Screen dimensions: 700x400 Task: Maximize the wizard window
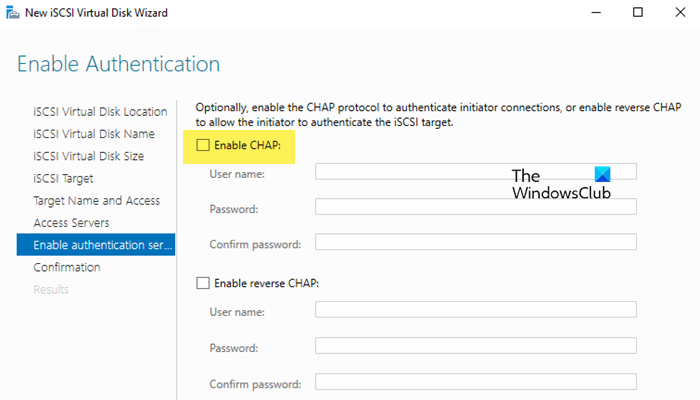[638, 13]
